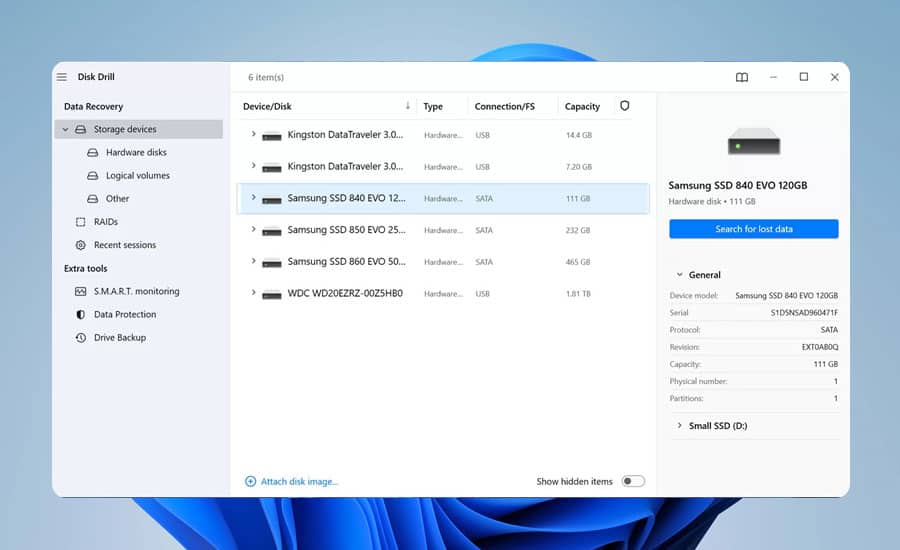900x550 pixels.
Task: Click the 465 GB capacity cell
Action: tap(577, 262)
